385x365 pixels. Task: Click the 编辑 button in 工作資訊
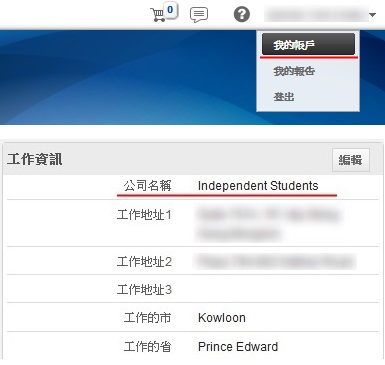click(351, 160)
